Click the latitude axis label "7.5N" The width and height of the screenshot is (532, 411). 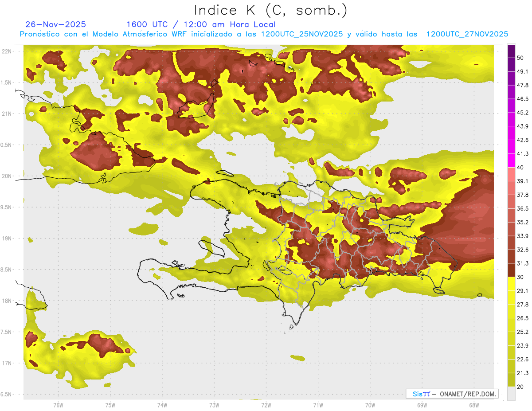[6, 332]
